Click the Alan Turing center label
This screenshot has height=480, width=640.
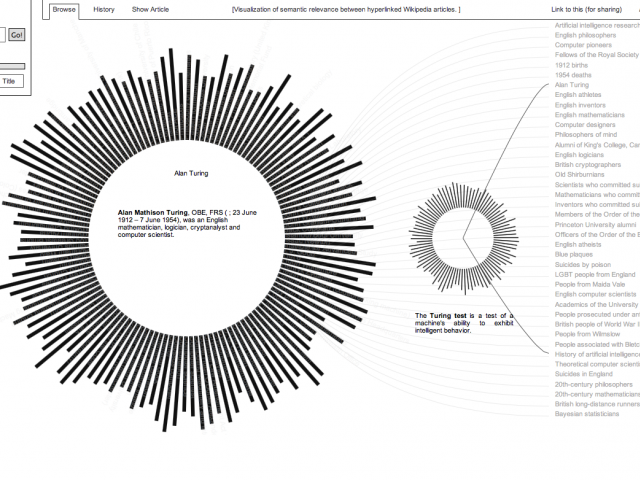pyautogui.click(x=191, y=173)
